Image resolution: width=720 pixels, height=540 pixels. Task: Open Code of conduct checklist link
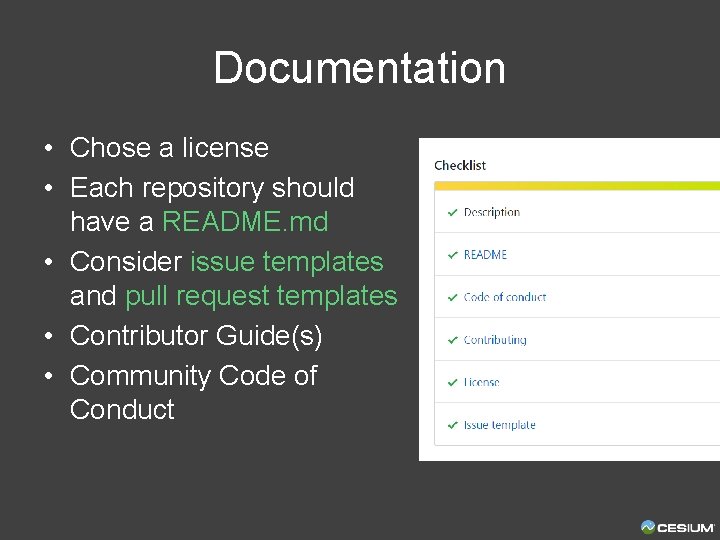pos(505,297)
